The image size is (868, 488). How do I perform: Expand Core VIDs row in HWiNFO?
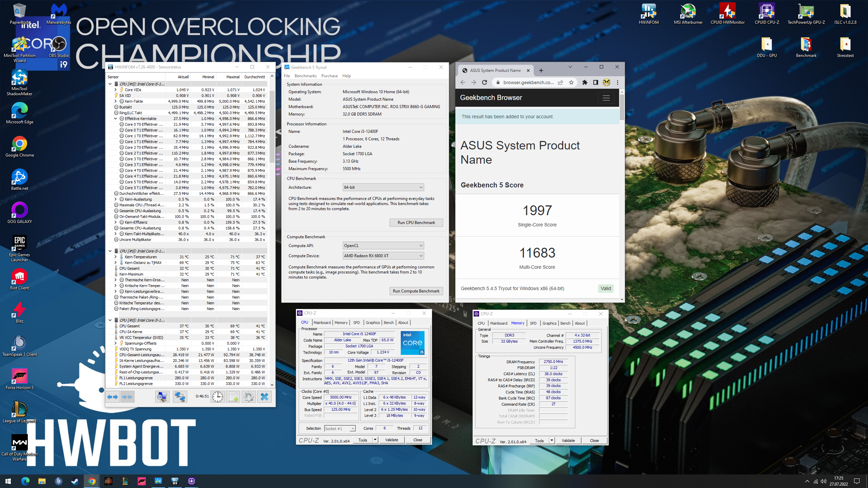[x=116, y=90]
